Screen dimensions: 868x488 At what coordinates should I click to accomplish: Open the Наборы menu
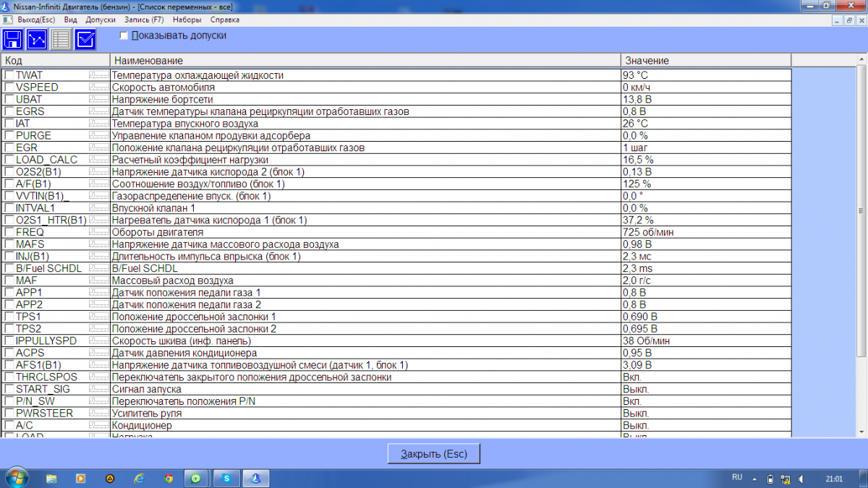pyautogui.click(x=187, y=20)
